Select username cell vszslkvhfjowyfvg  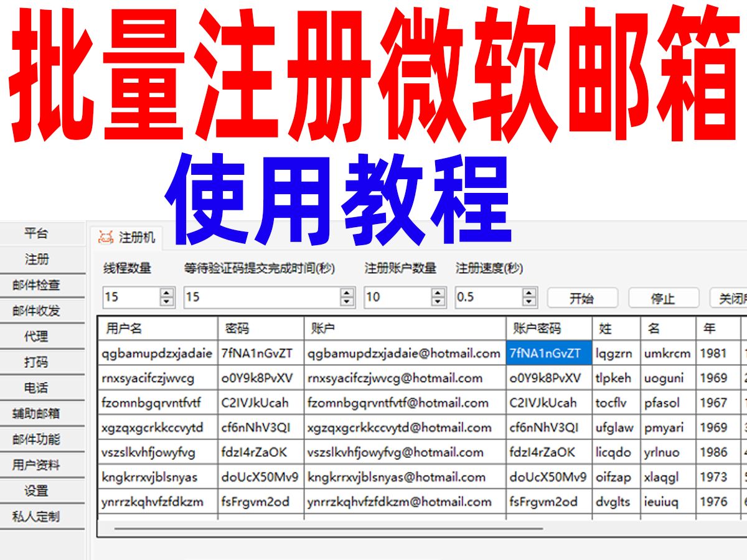157,452
